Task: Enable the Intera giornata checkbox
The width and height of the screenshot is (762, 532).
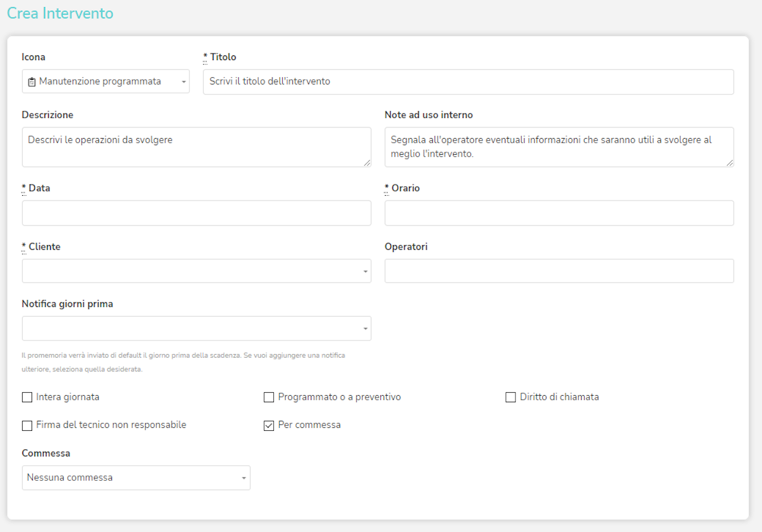Action: coord(27,398)
